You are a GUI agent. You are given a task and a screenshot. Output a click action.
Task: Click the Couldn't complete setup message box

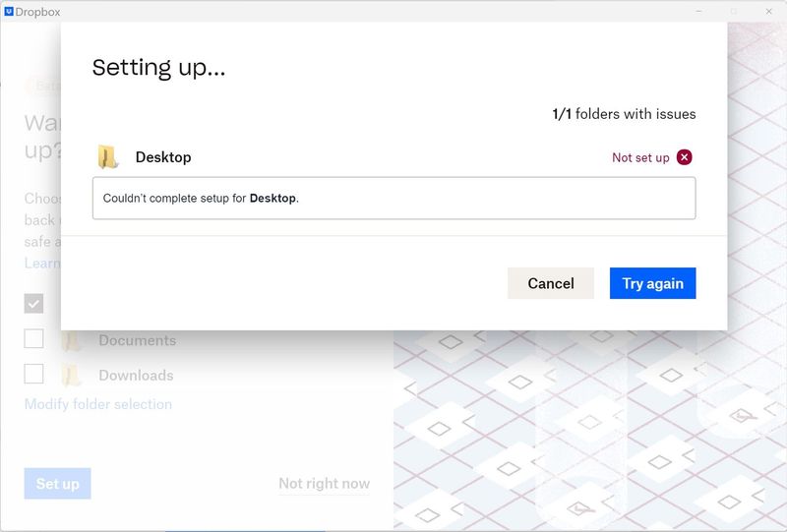pos(393,198)
